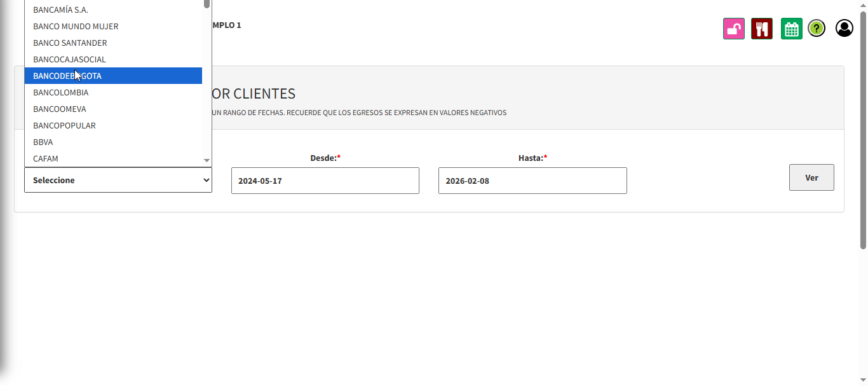Screen dimensions: 868x386
Task: Click the dropdown list's scroll-down arrow
Action: pyautogui.click(x=207, y=160)
